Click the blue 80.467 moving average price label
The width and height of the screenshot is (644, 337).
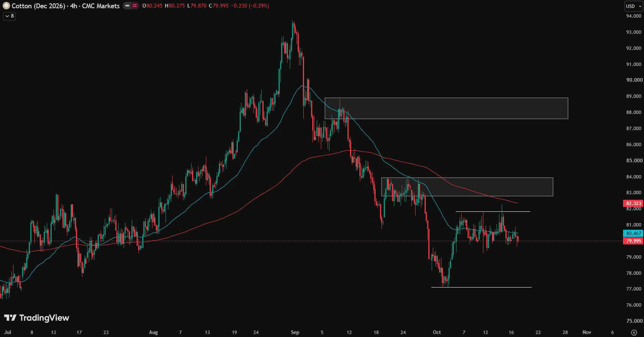633,233
